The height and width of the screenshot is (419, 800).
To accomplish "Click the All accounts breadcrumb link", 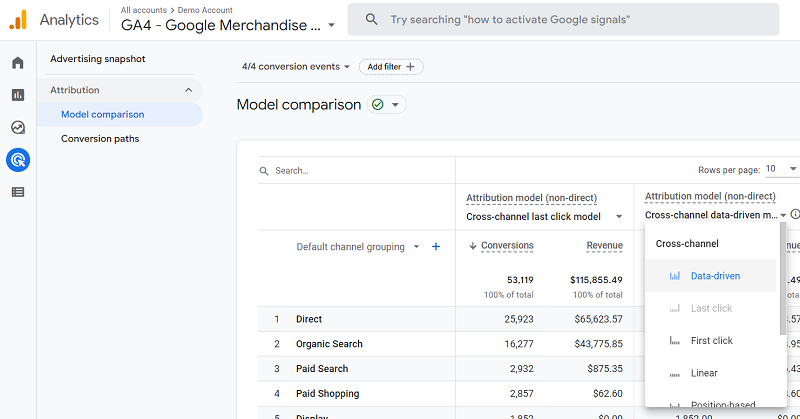I will (143, 10).
